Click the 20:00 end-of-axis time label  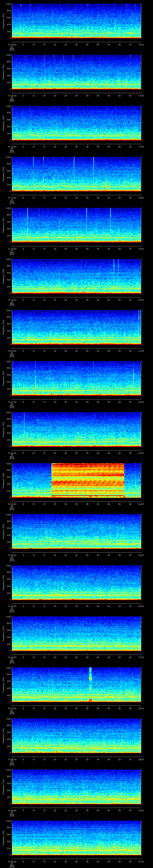click(x=141, y=300)
